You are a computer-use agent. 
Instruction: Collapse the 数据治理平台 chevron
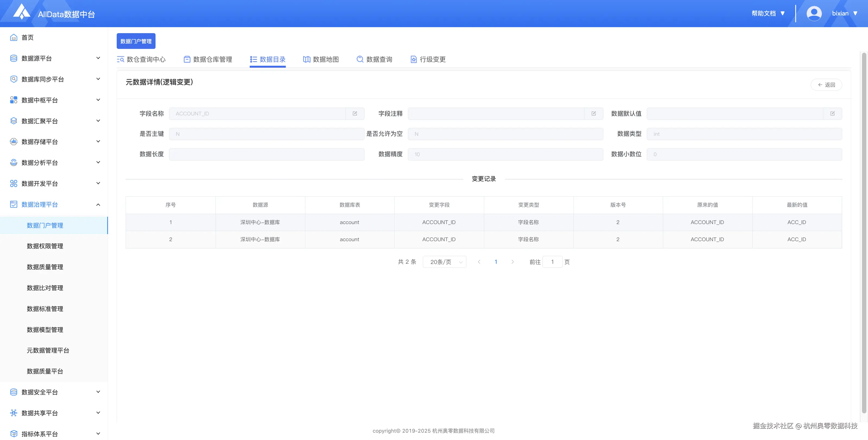click(99, 204)
